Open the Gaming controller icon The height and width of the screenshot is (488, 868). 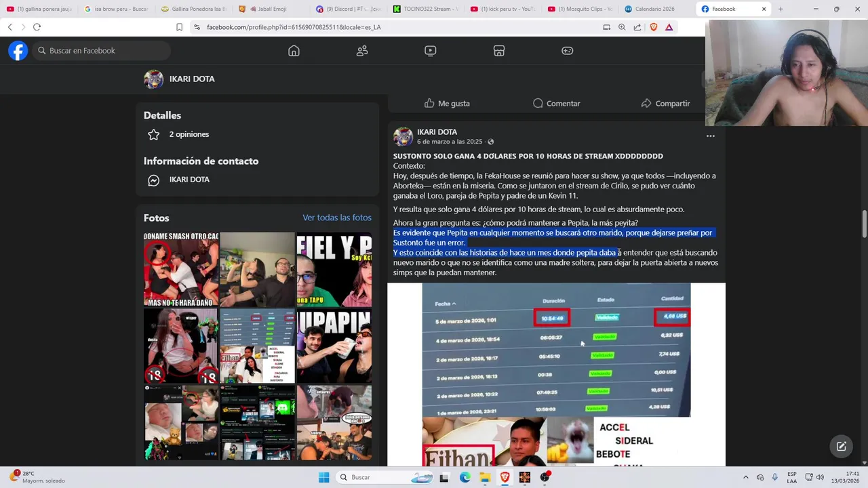[x=568, y=51]
